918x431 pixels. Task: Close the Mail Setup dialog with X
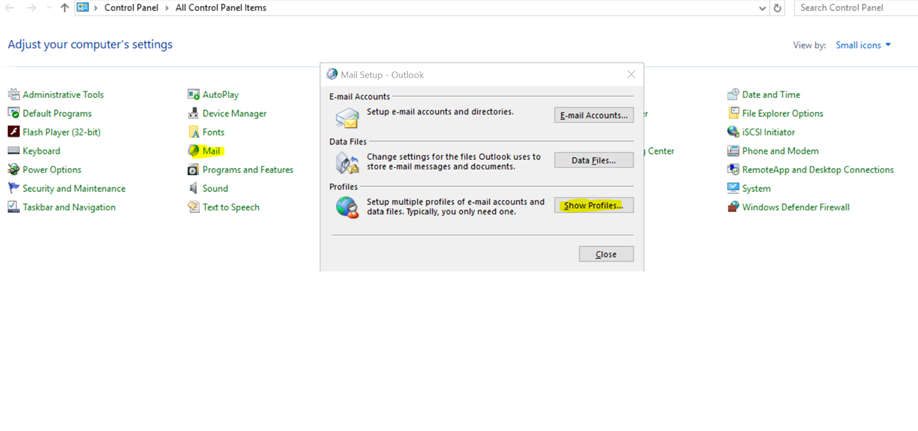tap(631, 74)
